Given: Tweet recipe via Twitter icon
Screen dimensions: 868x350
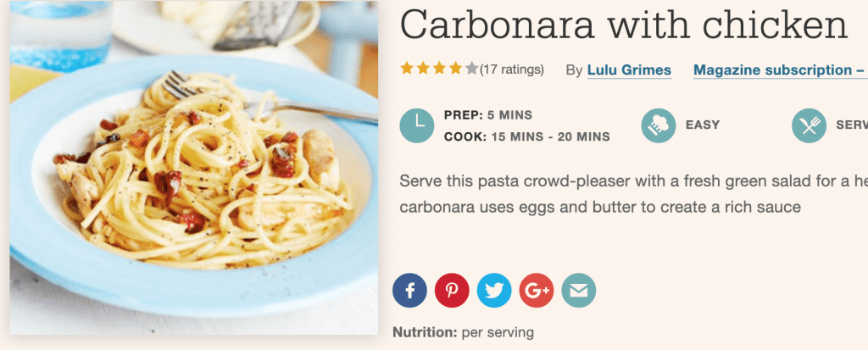Looking at the screenshot, I should (x=494, y=292).
